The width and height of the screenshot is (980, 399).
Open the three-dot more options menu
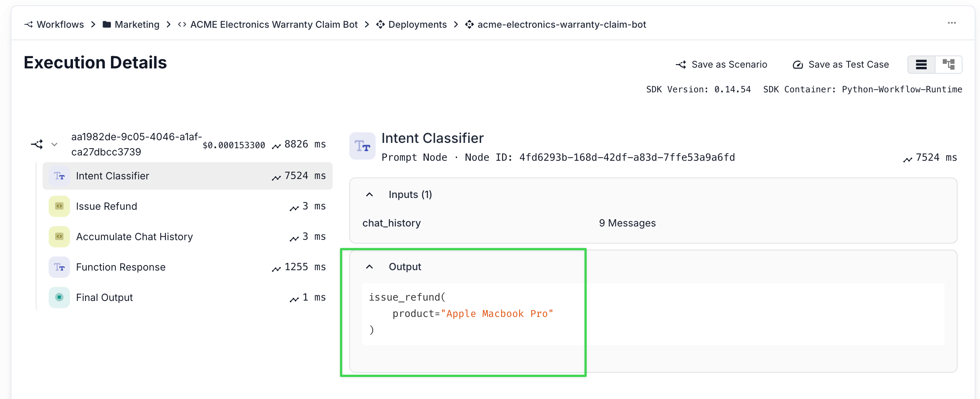click(x=951, y=23)
